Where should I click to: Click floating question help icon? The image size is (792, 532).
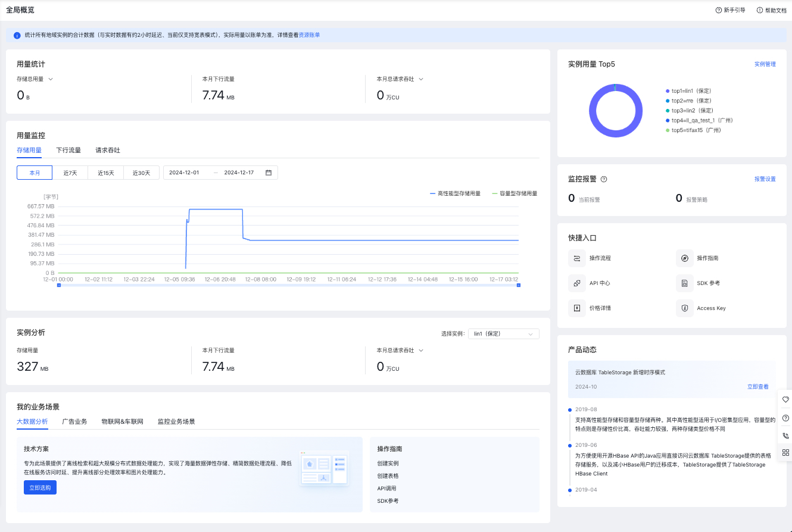(x=785, y=418)
